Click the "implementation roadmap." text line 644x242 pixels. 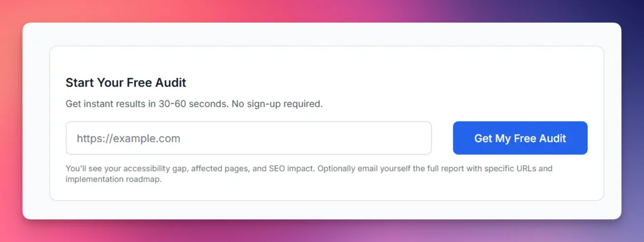pos(113,180)
